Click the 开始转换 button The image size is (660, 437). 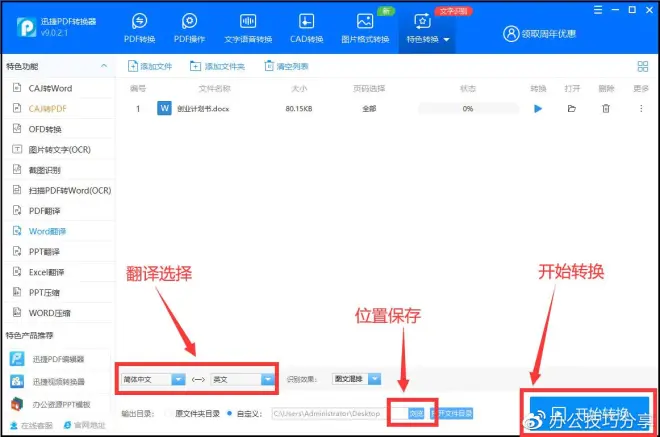click(589, 413)
